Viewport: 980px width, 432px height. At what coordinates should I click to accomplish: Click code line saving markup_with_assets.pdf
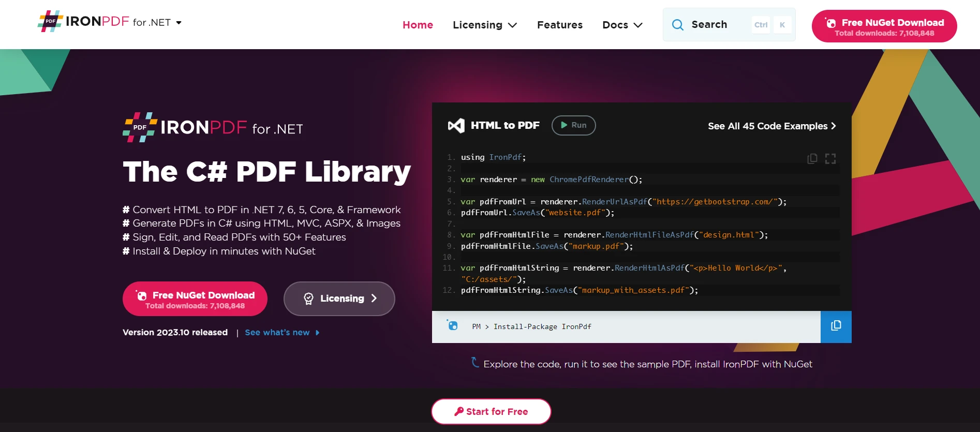580,290
